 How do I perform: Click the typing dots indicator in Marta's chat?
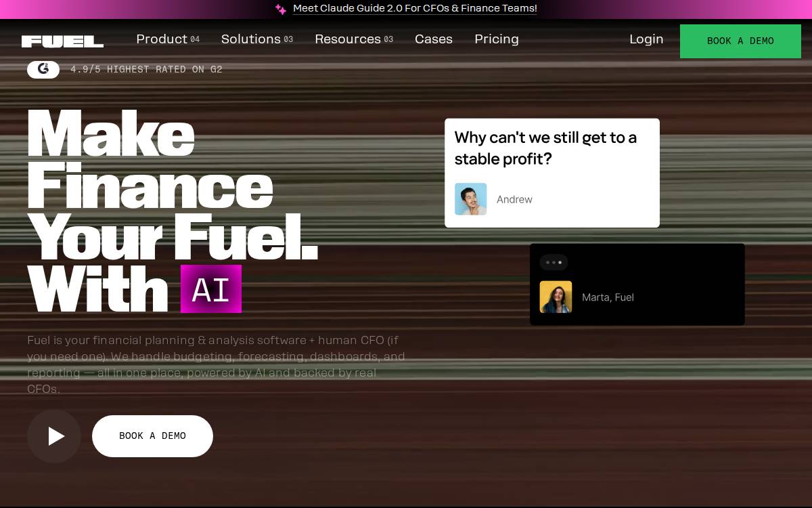tap(554, 262)
